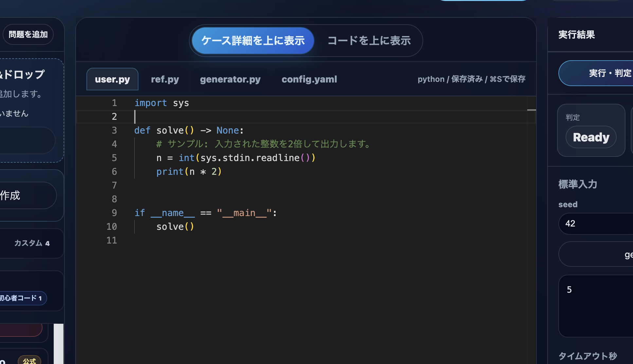Click the seed input field showing 42

(x=596, y=224)
